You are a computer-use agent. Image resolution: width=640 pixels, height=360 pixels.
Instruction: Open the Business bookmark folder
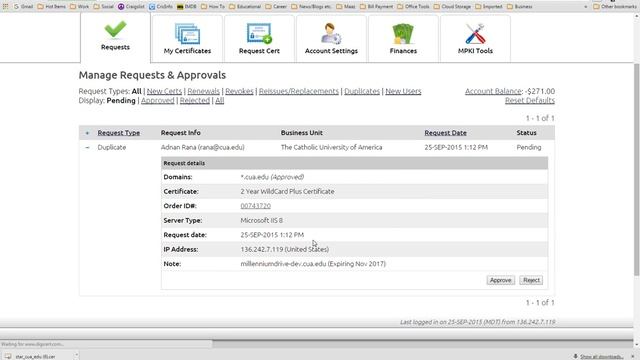click(x=520, y=7)
